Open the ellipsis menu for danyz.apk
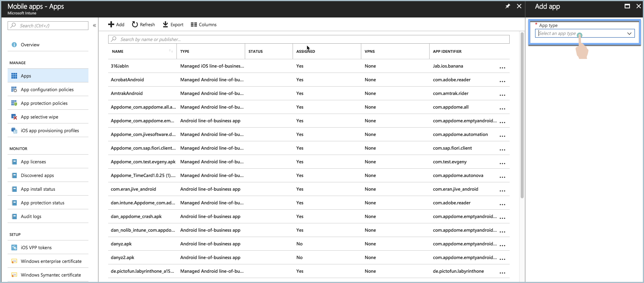Image resolution: width=644 pixels, height=283 pixels. (502, 245)
